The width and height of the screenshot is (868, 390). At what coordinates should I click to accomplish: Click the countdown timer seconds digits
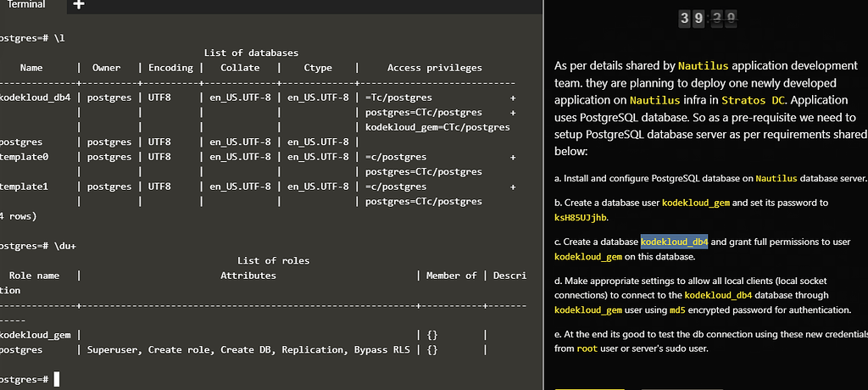(x=721, y=18)
